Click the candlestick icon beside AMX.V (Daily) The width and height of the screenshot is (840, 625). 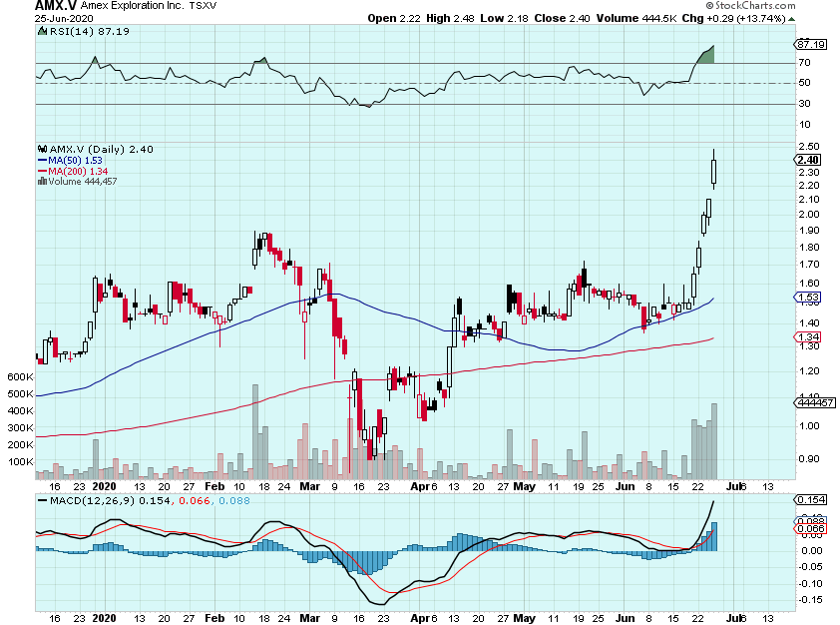[43, 149]
